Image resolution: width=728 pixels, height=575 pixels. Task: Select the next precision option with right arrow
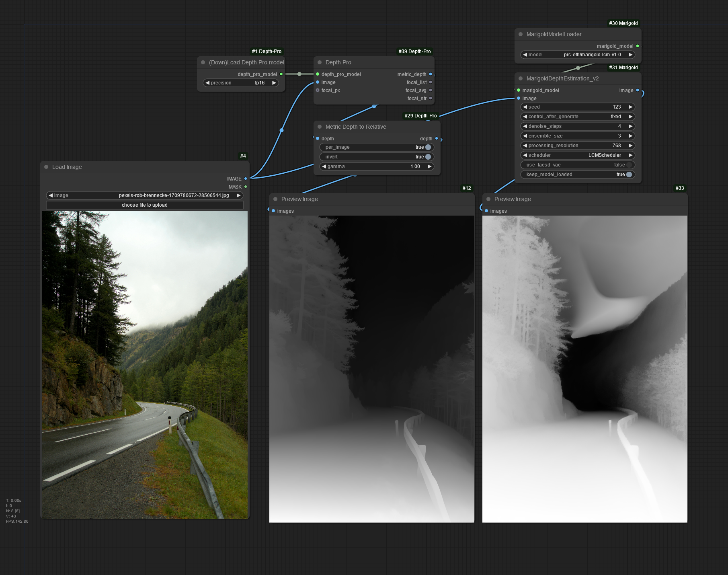(274, 83)
